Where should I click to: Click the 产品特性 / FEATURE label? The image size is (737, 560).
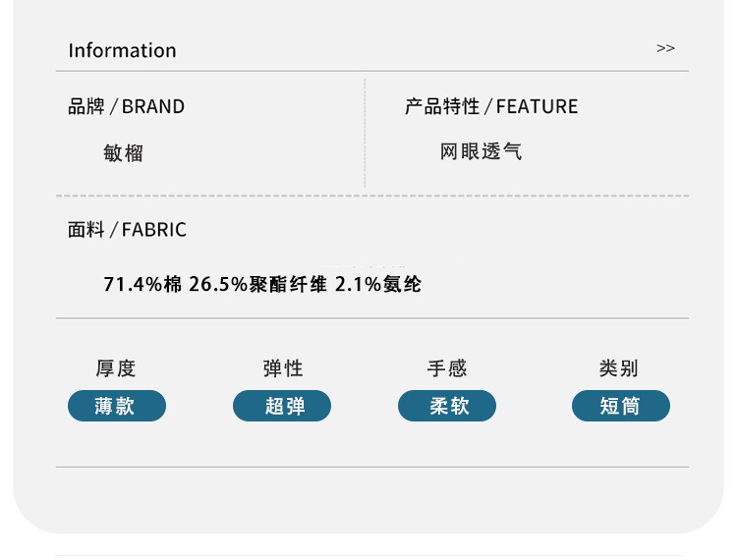coord(491,107)
